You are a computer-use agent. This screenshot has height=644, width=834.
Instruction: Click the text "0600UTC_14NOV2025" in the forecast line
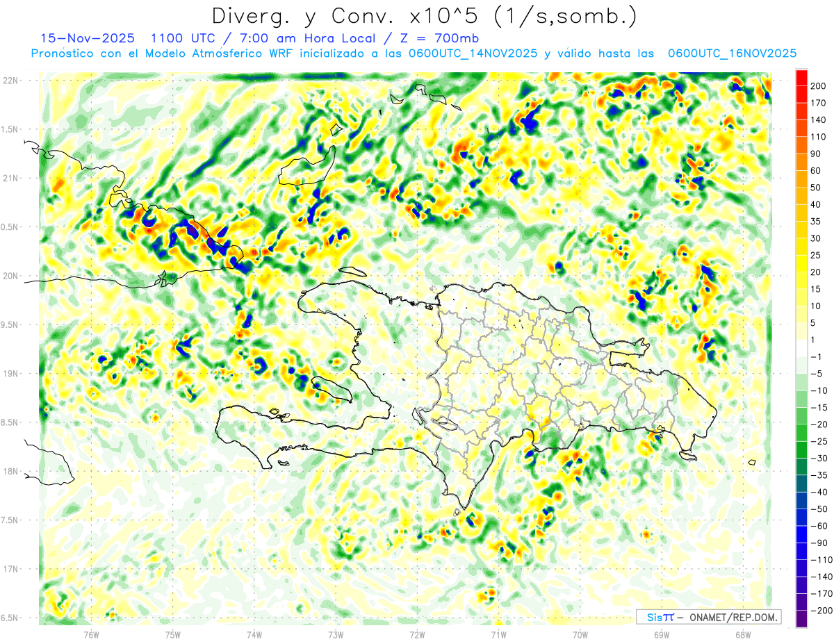tap(473, 53)
